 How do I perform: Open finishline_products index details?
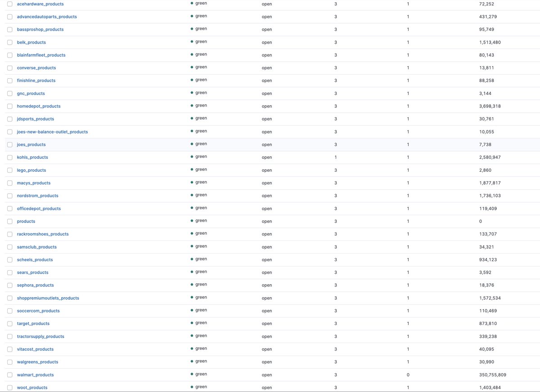coord(36,80)
